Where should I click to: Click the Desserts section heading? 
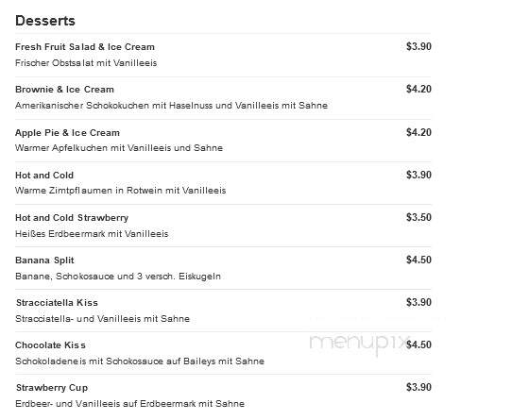coord(45,21)
